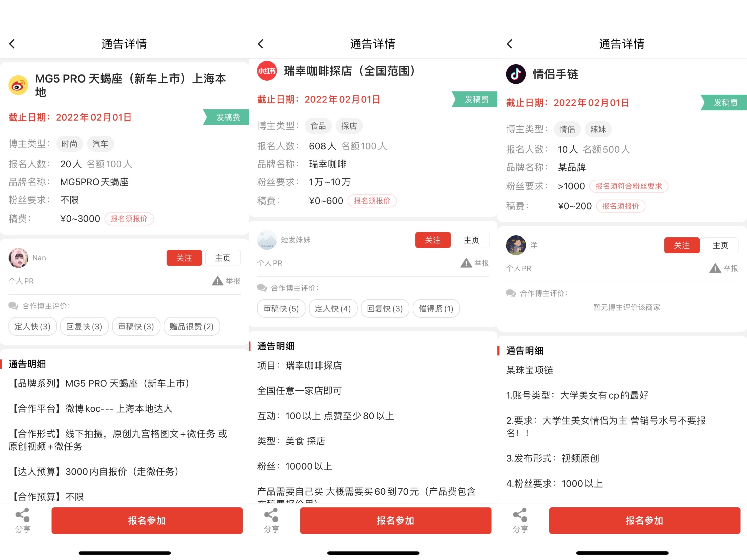Select the 时尚 blogger type tag

(69, 144)
